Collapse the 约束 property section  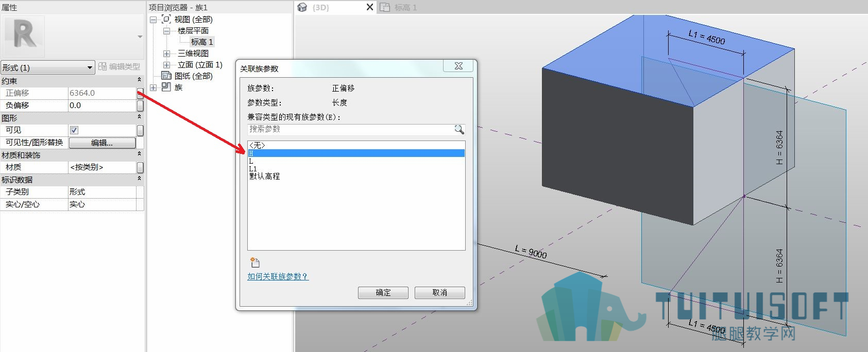(139, 80)
